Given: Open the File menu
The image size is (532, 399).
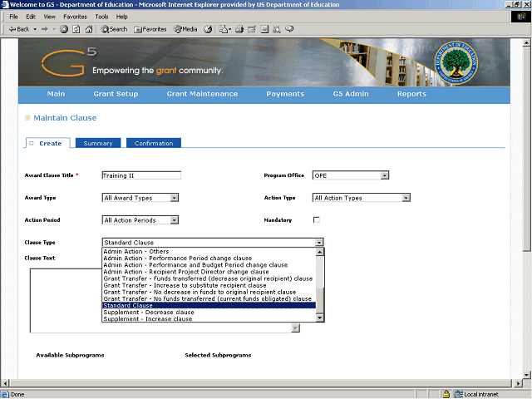Looking at the screenshot, I should point(13,17).
